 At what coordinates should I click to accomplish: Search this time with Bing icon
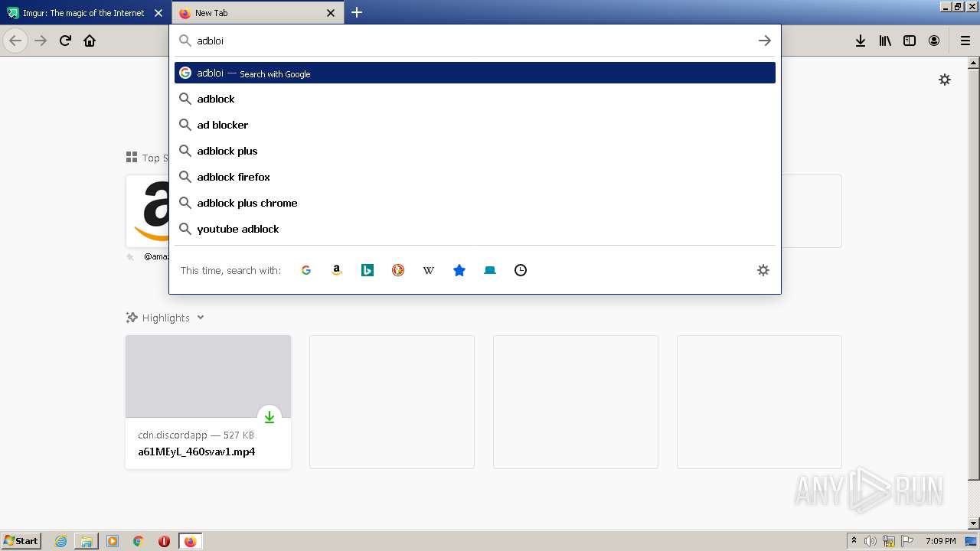[367, 270]
